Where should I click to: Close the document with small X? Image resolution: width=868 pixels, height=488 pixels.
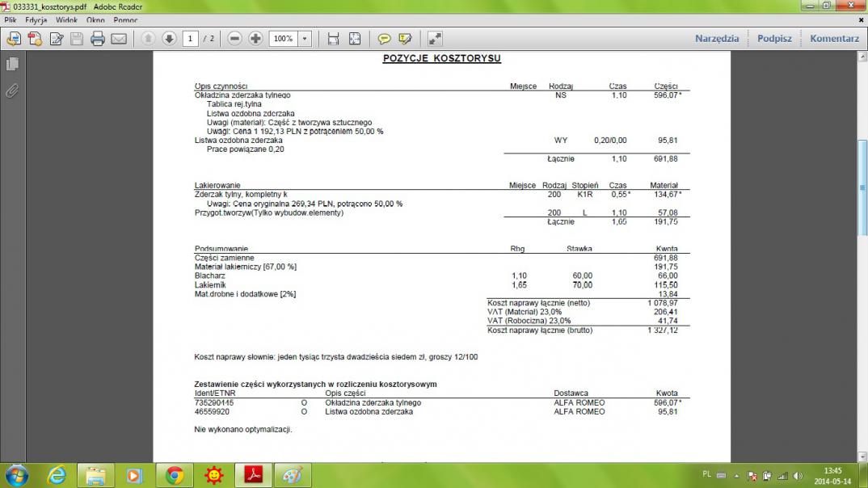coord(861,20)
